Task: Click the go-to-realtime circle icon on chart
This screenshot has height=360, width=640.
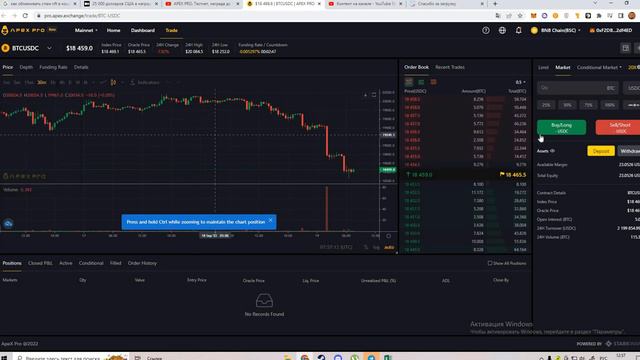Action: tap(389, 236)
